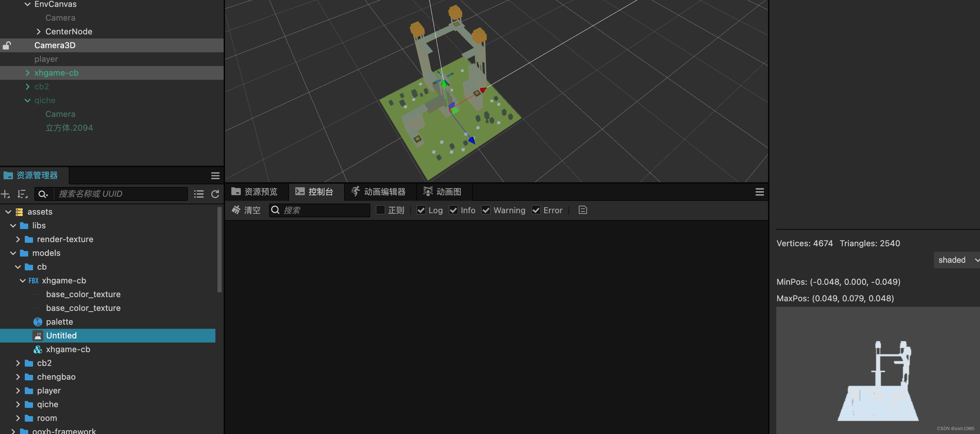This screenshot has height=434, width=980.
Task: Expand the cb2 node in hierarchy
Action: [28, 87]
